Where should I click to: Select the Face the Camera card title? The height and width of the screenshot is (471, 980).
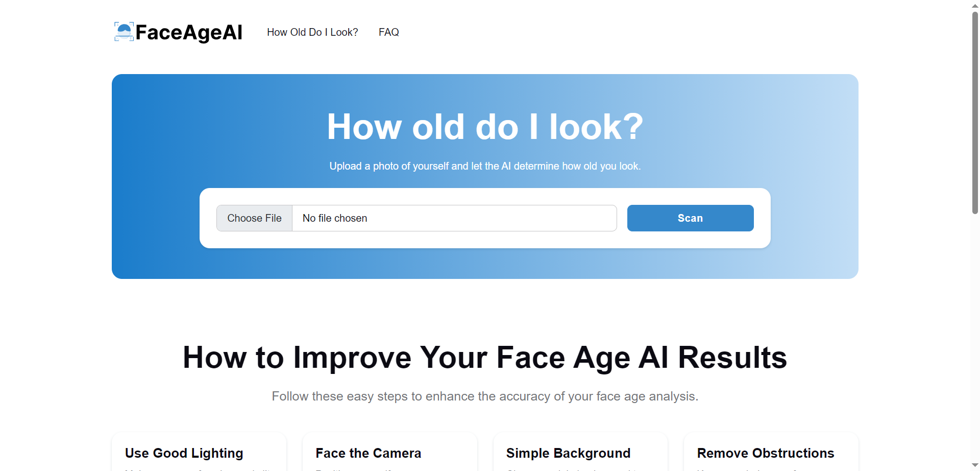[369, 453]
